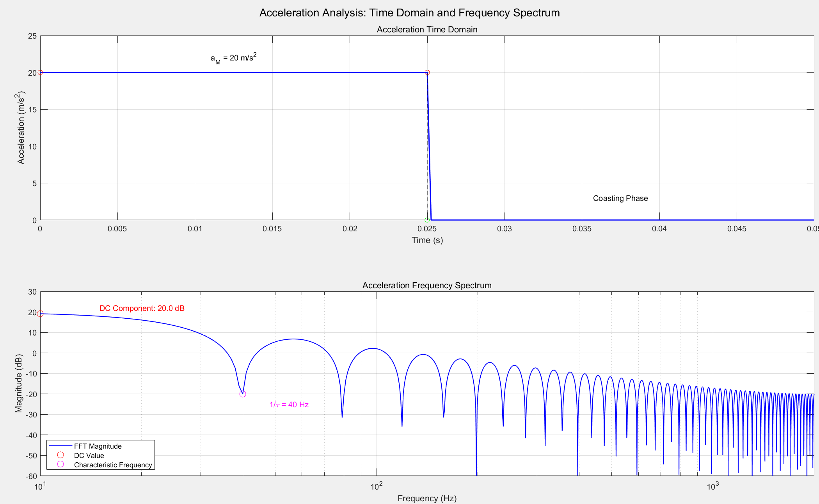Click the "FFT Magnitude" legend label
This screenshot has height=504, width=819.
tap(98, 446)
